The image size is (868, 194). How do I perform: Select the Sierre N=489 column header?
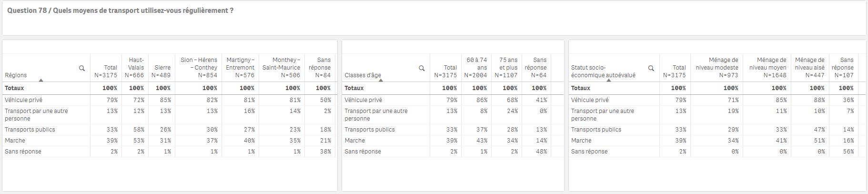pyautogui.click(x=162, y=67)
